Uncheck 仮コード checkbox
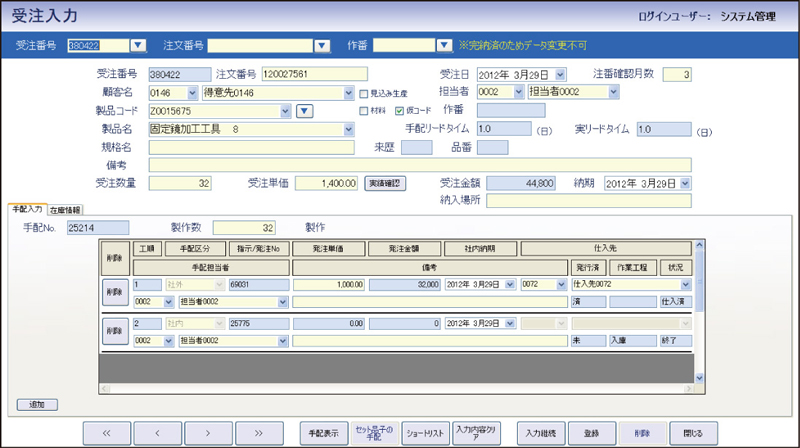 click(x=399, y=111)
